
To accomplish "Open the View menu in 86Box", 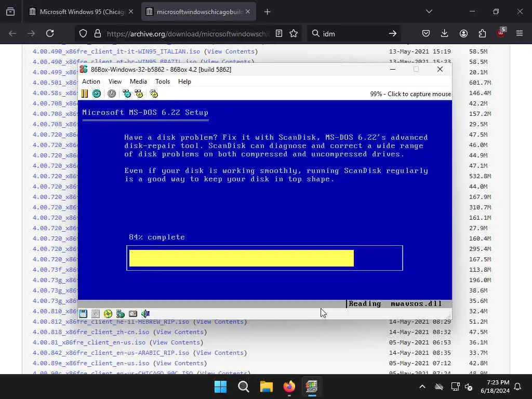I will click(115, 82).
